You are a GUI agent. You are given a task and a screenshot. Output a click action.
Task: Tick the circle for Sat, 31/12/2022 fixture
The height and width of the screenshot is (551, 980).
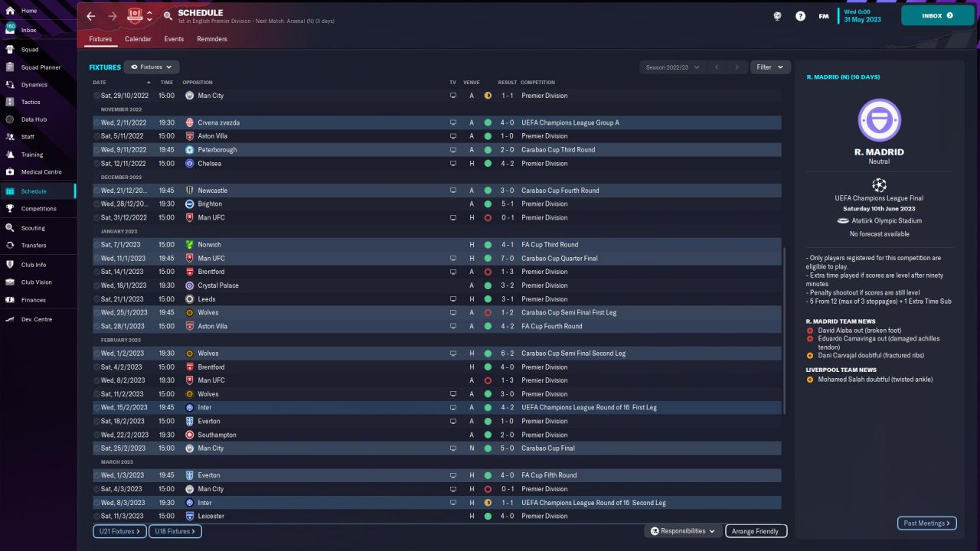[96, 218]
